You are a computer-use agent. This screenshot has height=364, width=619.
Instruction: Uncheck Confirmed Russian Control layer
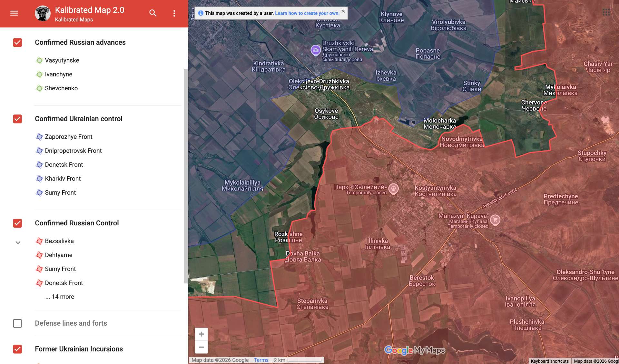pyautogui.click(x=17, y=223)
